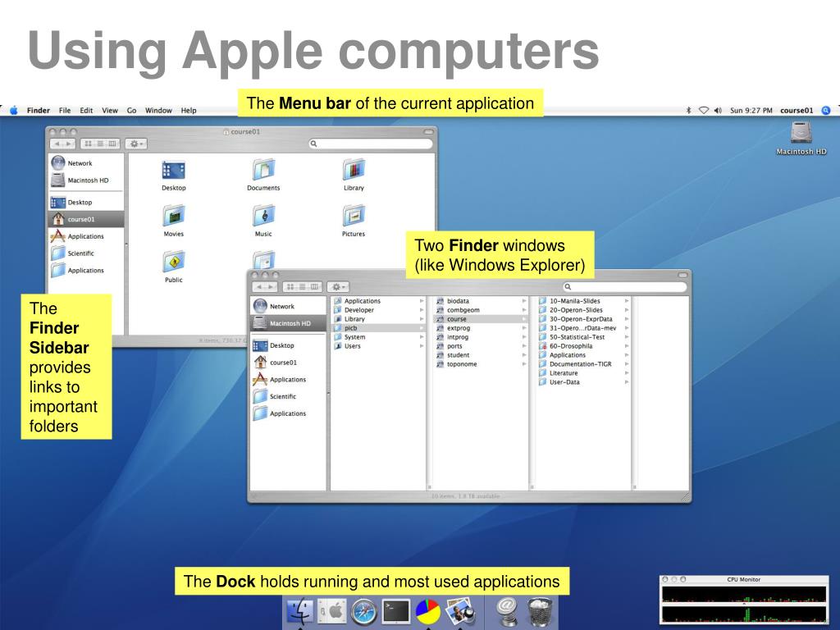Screen dimensions: 840x630
Task: Open the Action gear menu in front window
Action: tap(337, 287)
